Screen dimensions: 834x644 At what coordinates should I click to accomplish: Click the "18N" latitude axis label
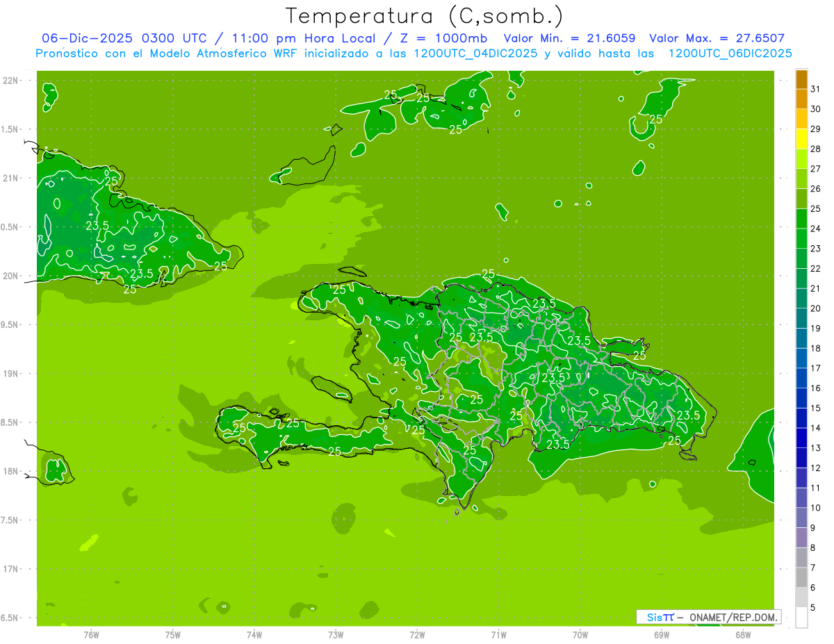tap(10, 471)
